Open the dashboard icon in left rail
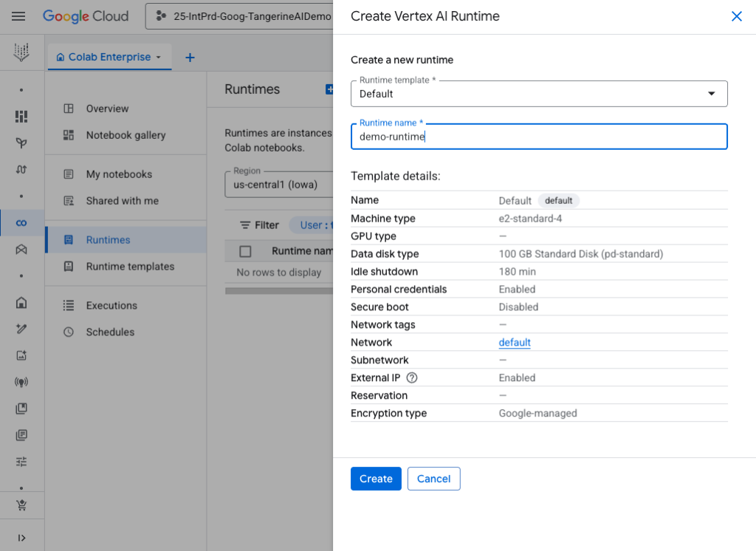 click(21, 116)
